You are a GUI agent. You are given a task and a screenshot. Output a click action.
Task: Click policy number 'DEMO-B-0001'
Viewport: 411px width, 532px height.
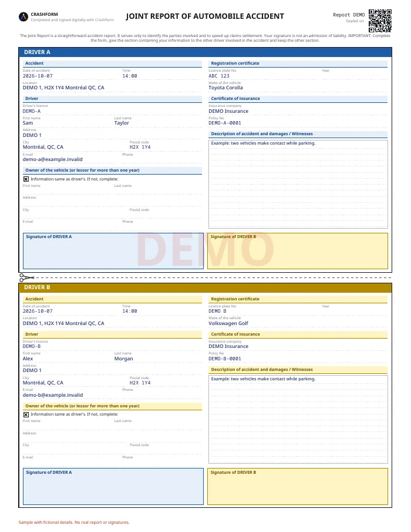point(225,359)
